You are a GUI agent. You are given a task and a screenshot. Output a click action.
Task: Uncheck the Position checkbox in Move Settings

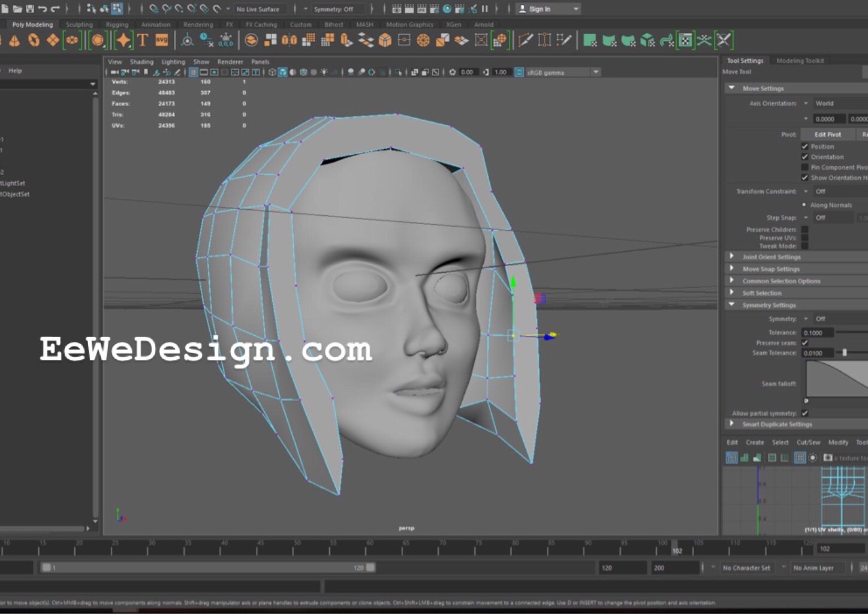coord(805,146)
